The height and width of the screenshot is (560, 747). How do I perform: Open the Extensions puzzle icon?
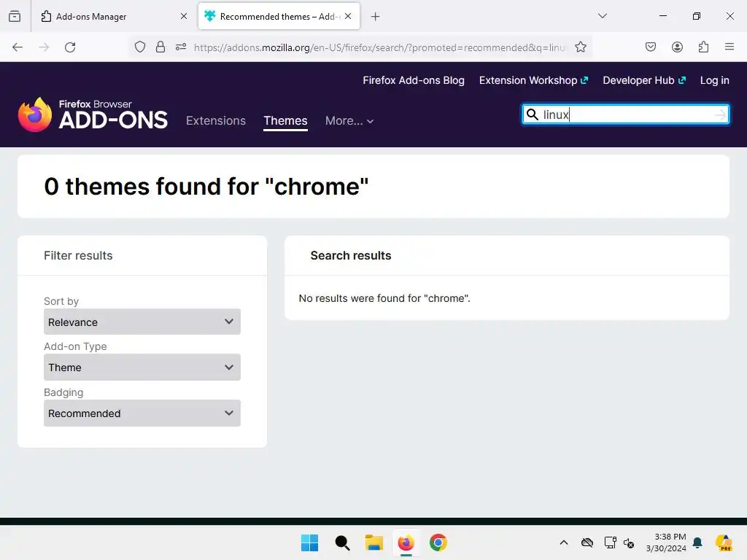(704, 47)
